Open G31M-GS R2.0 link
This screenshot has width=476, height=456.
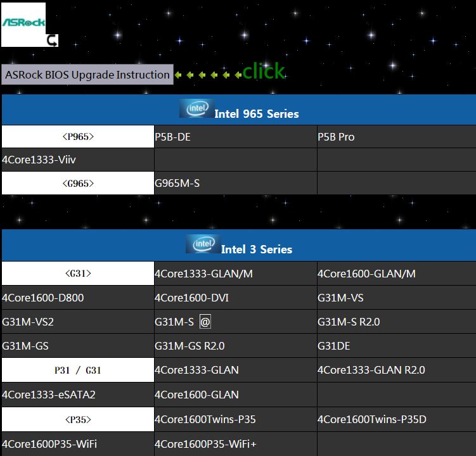point(190,346)
